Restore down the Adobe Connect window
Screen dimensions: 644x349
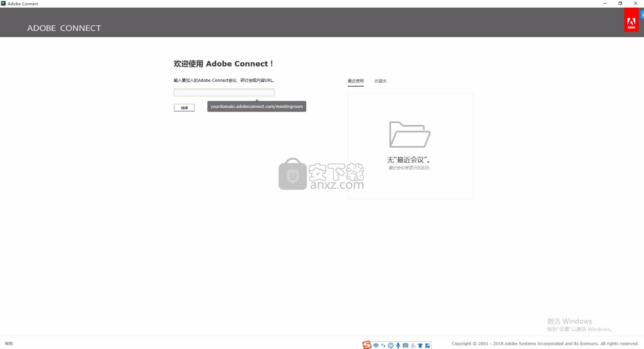(x=620, y=3)
